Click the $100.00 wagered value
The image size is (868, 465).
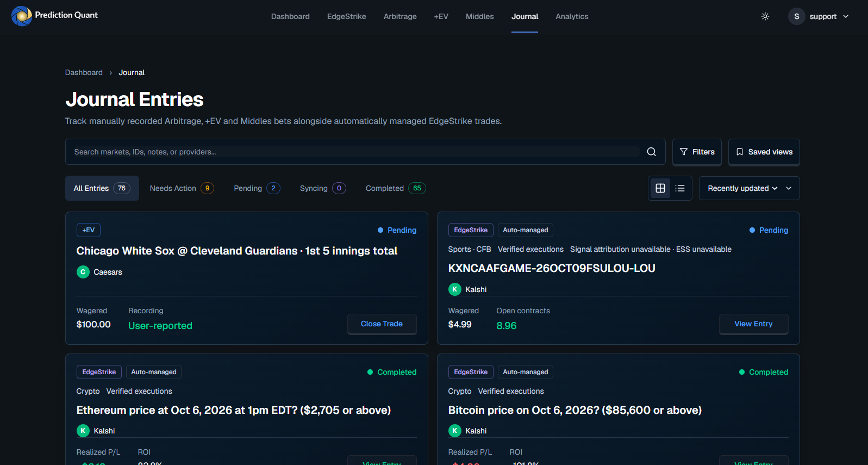tap(93, 324)
